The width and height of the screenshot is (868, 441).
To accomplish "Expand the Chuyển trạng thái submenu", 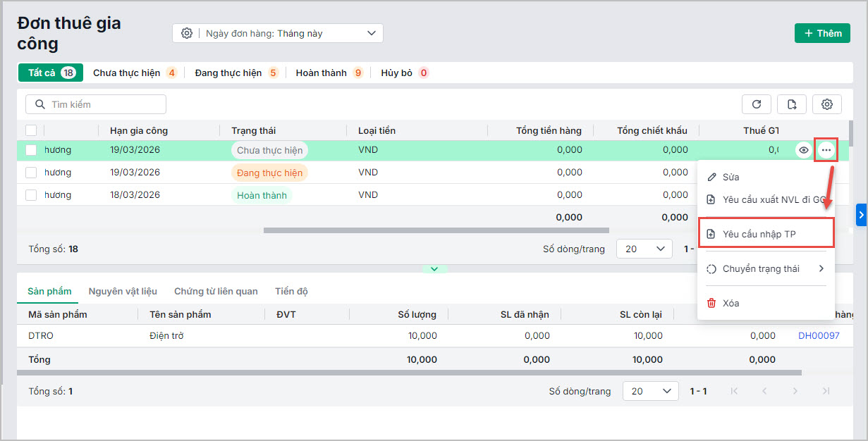I will [766, 268].
